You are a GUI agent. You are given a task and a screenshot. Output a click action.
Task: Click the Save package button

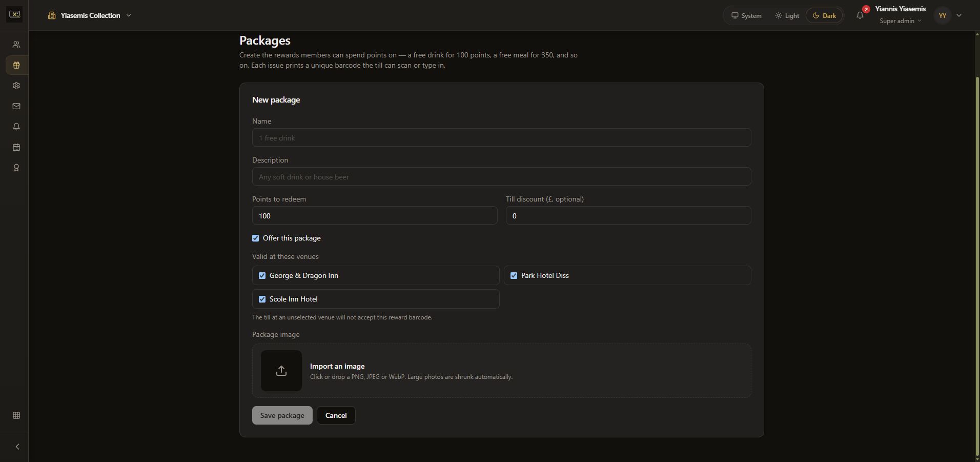coord(282,415)
